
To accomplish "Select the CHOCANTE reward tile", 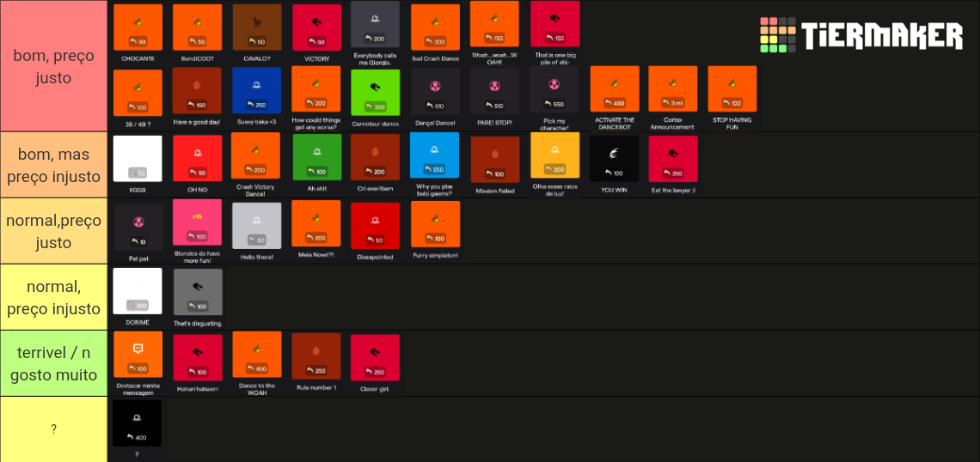I will click(x=138, y=33).
